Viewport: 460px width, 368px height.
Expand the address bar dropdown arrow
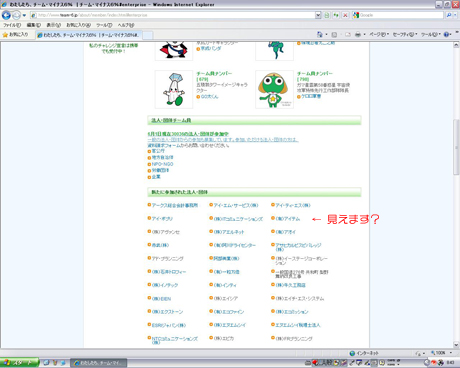(318, 15)
